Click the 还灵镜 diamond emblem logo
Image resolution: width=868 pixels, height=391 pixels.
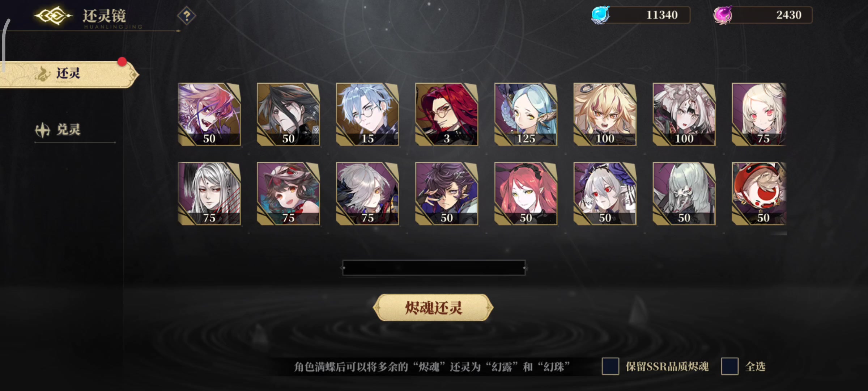coord(53,16)
